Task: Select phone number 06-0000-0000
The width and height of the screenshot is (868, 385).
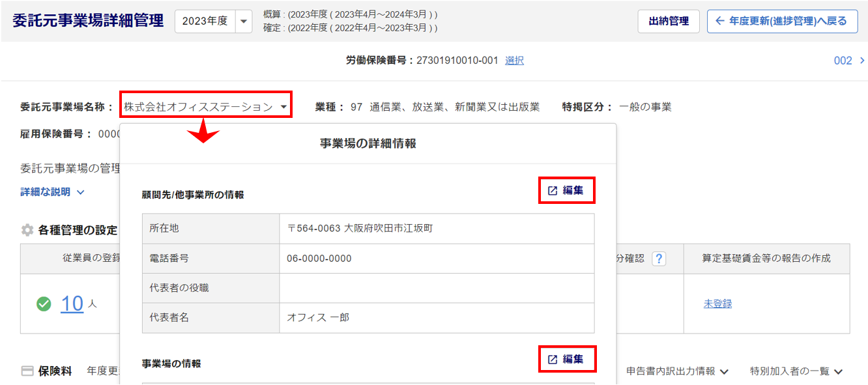Action: coord(319,258)
